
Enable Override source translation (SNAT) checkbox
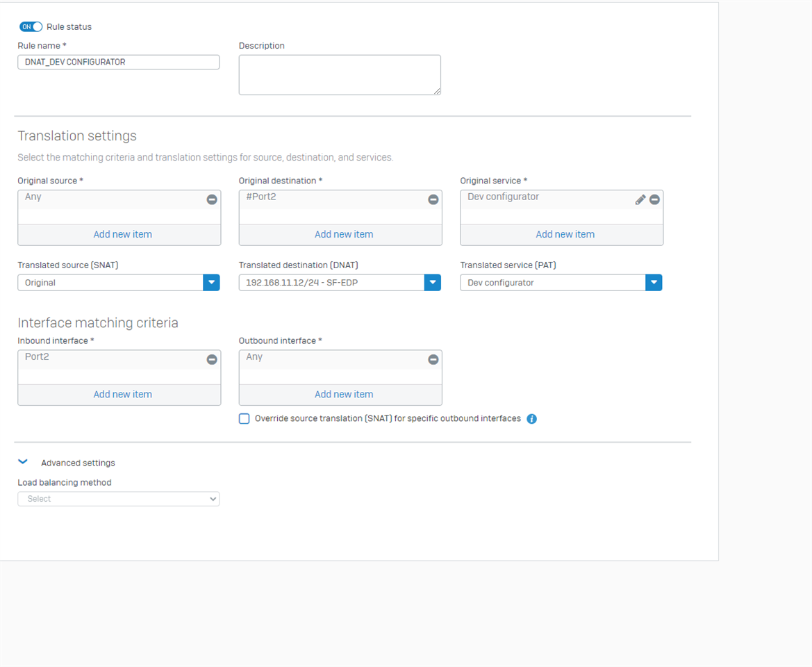244,418
